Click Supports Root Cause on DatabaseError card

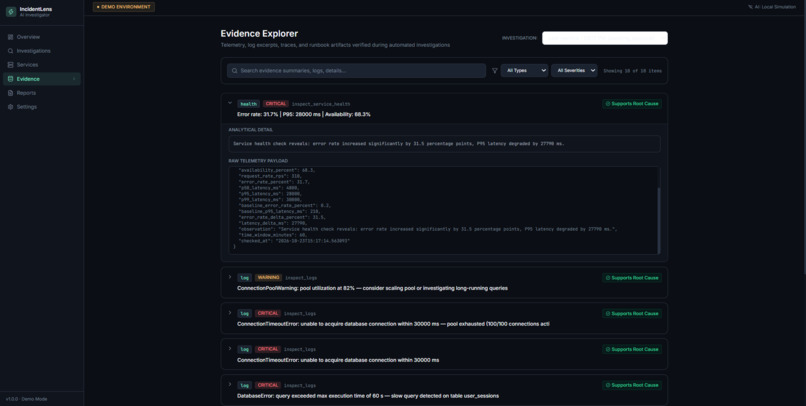coord(632,385)
